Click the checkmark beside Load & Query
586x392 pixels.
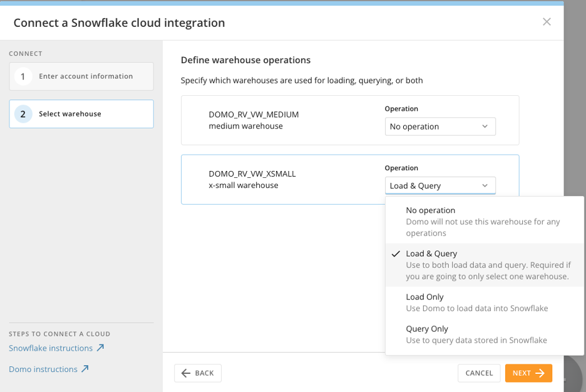pyautogui.click(x=396, y=254)
